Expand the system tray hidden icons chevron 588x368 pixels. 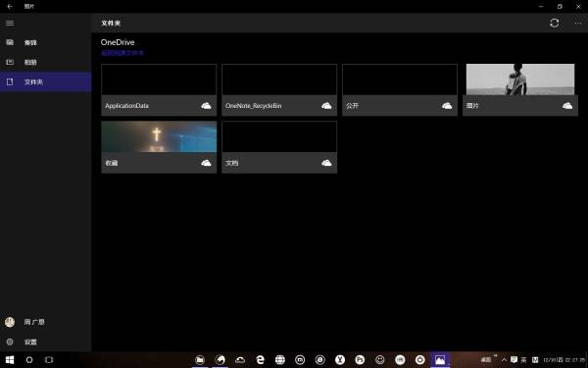[504, 360]
